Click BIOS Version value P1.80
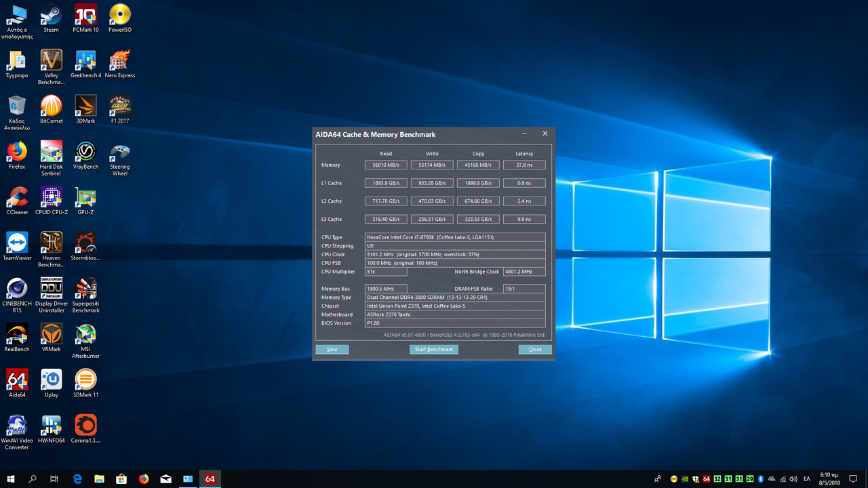Image resolution: width=868 pixels, height=488 pixels. tap(455, 323)
